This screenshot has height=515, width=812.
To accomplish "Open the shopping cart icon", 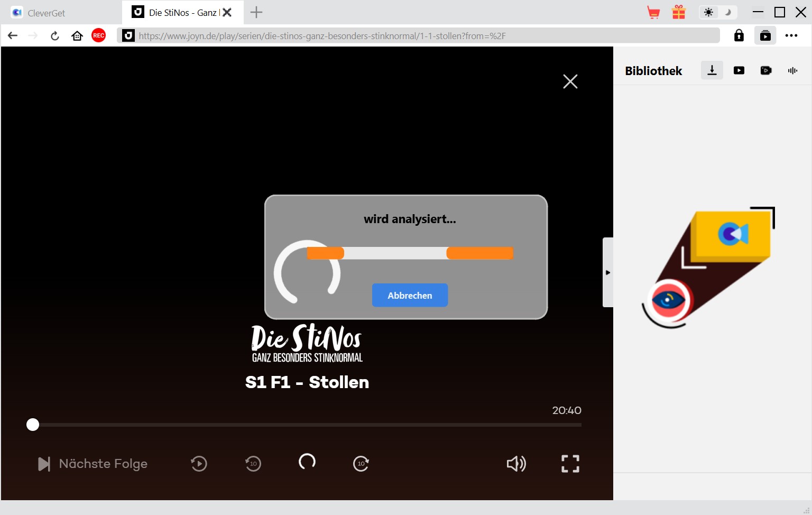I will click(653, 12).
